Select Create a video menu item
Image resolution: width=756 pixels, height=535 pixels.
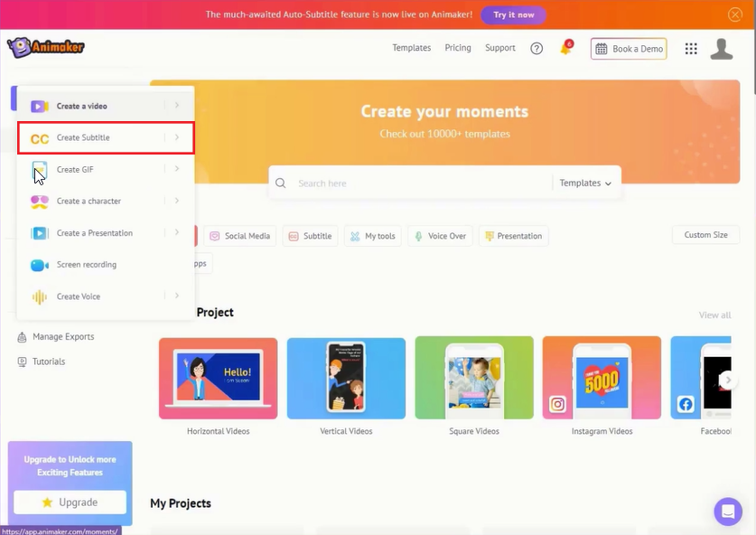106,106
